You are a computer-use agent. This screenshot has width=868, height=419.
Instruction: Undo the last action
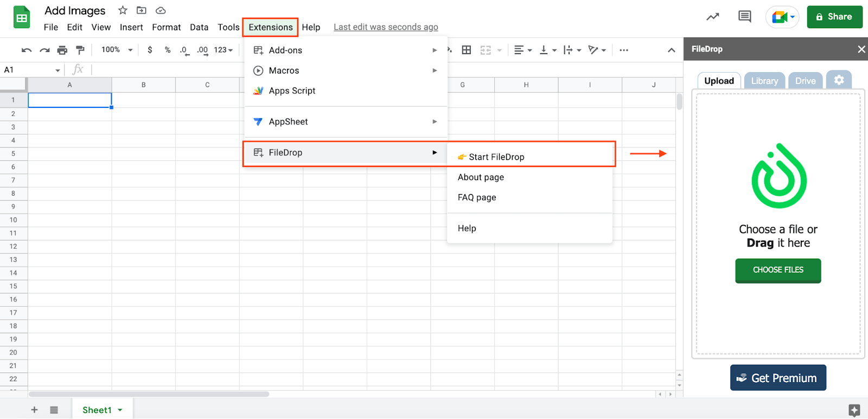click(27, 50)
